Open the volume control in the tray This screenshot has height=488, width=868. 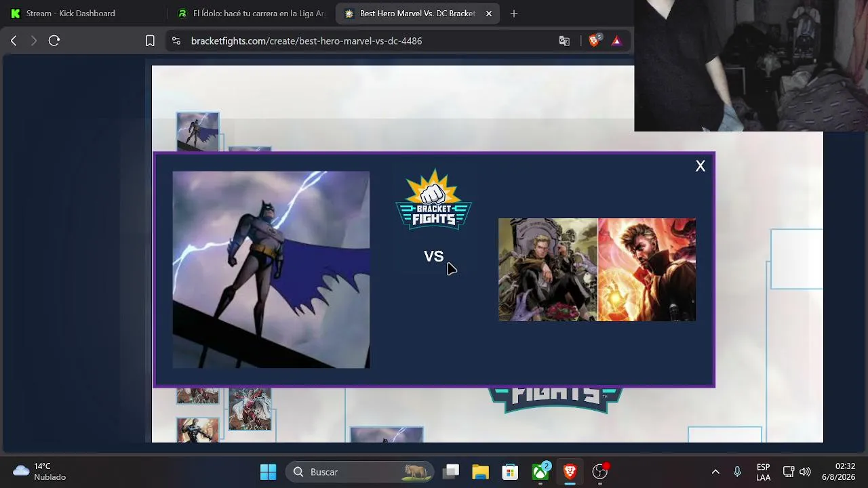coord(805,472)
